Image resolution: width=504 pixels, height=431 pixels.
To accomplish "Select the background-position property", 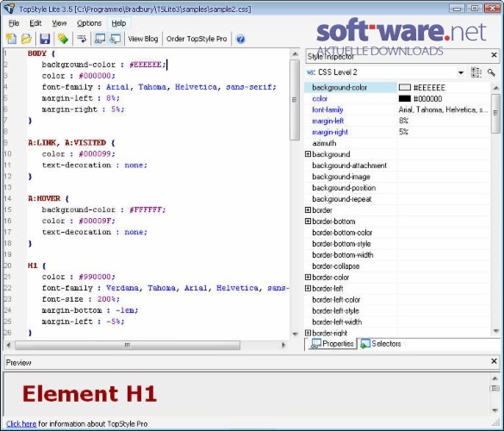I will (x=344, y=188).
